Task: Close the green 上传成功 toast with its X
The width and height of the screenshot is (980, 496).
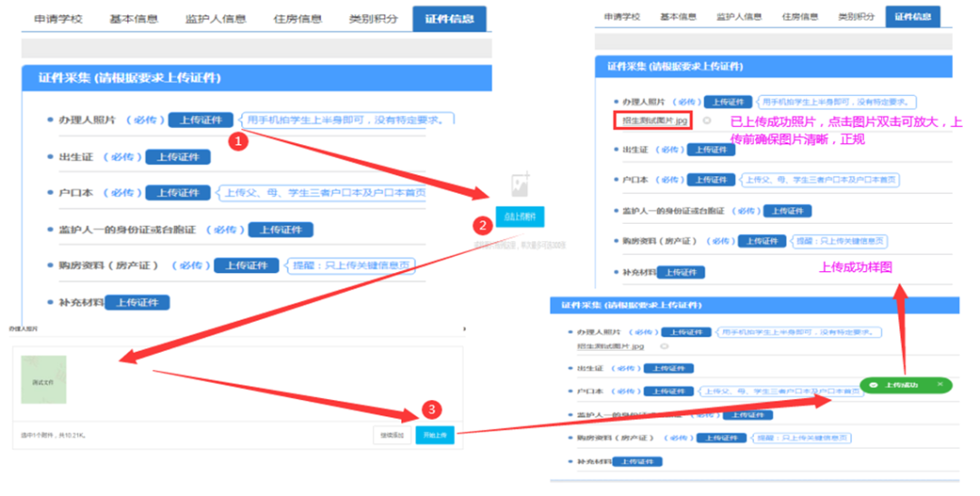Action: 939,384
